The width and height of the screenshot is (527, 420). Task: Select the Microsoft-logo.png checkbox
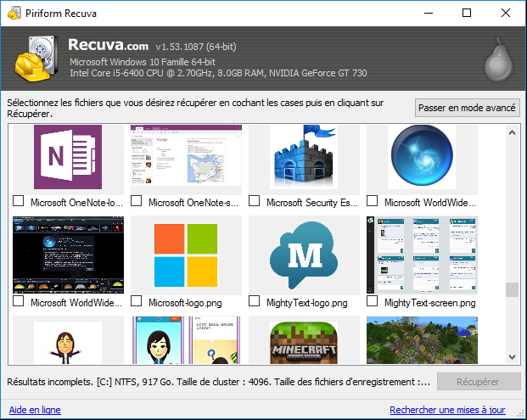136,301
